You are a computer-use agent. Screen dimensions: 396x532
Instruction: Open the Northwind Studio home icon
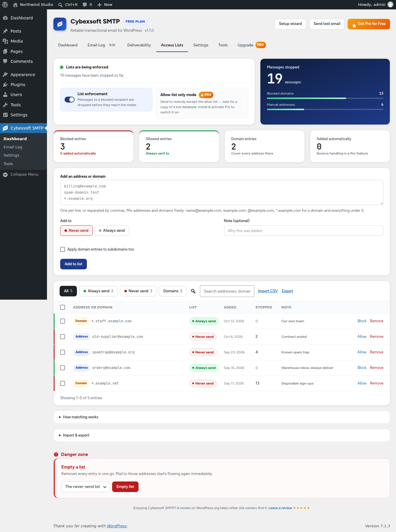(15, 4)
